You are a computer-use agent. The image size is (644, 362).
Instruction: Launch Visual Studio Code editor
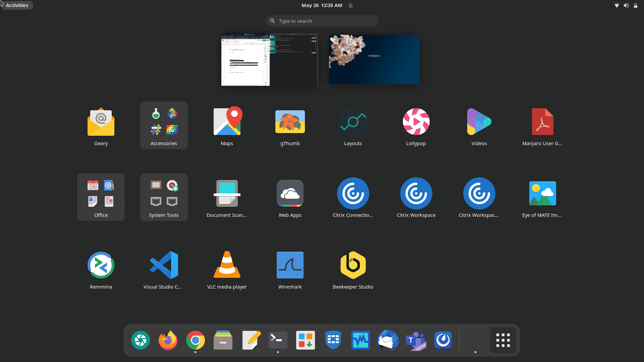[x=163, y=265]
